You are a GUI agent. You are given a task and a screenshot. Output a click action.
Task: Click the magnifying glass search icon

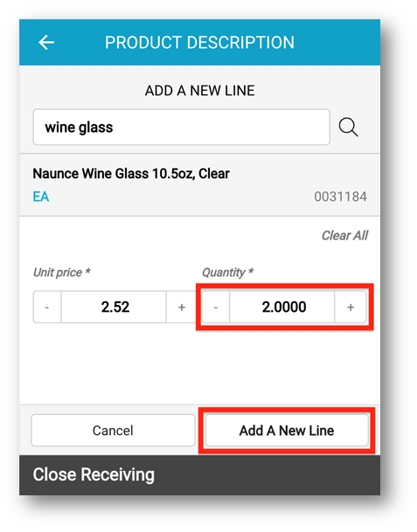click(x=348, y=128)
